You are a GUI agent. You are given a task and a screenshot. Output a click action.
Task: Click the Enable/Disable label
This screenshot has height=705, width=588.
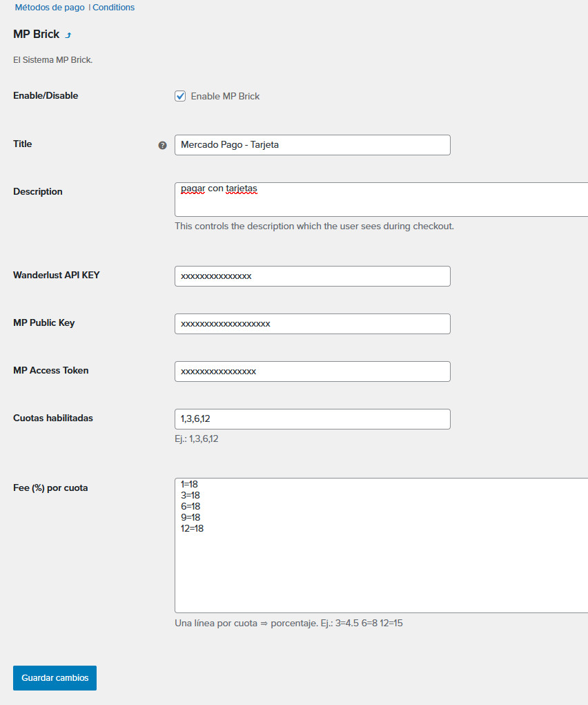pos(46,95)
